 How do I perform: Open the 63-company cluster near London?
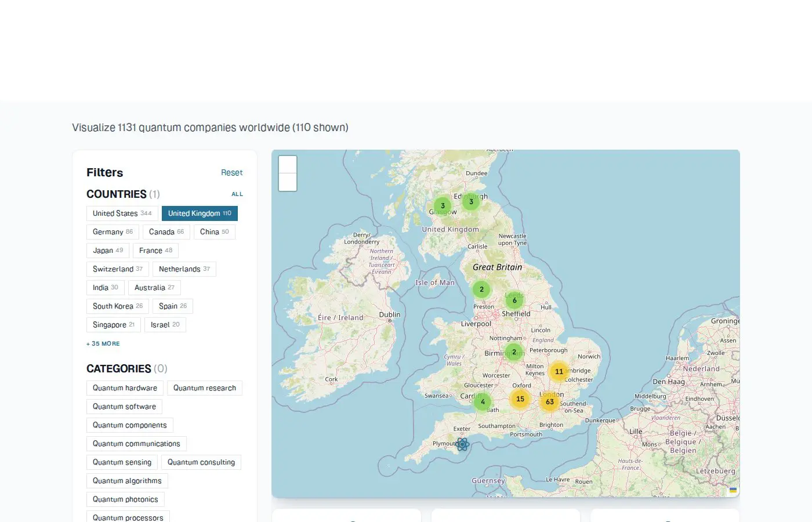coord(549,401)
